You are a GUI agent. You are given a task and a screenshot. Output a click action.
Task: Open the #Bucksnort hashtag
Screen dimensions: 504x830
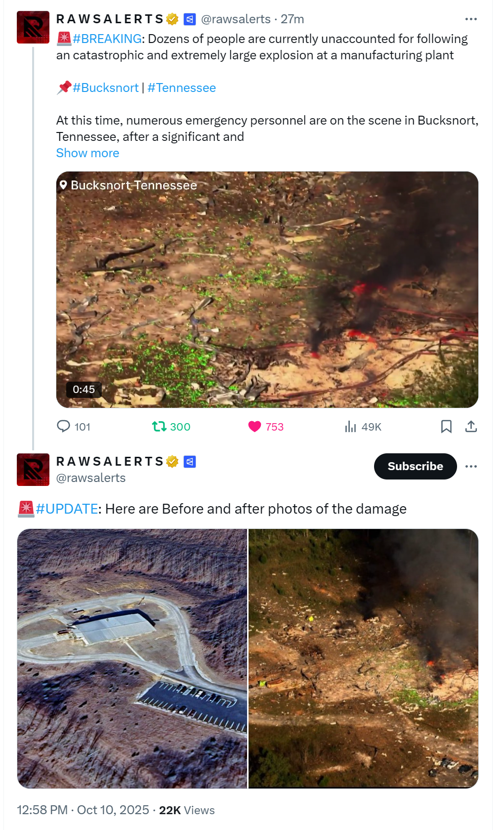[105, 88]
